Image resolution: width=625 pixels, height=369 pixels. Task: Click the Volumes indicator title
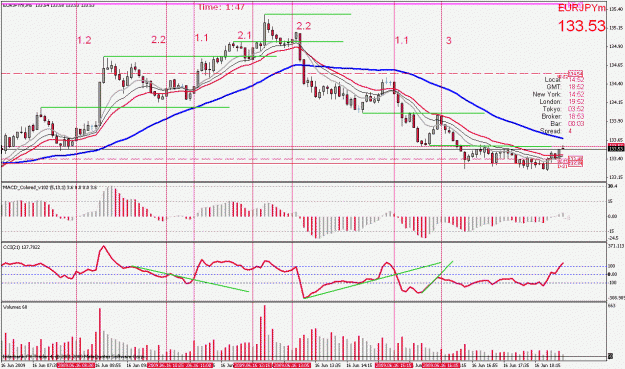click(15, 307)
